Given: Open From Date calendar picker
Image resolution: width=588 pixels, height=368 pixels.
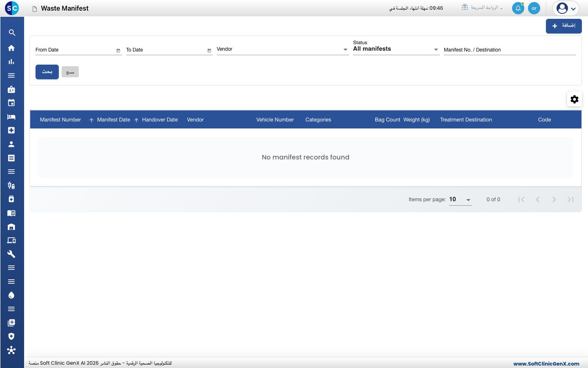Looking at the screenshot, I should [118, 50].
